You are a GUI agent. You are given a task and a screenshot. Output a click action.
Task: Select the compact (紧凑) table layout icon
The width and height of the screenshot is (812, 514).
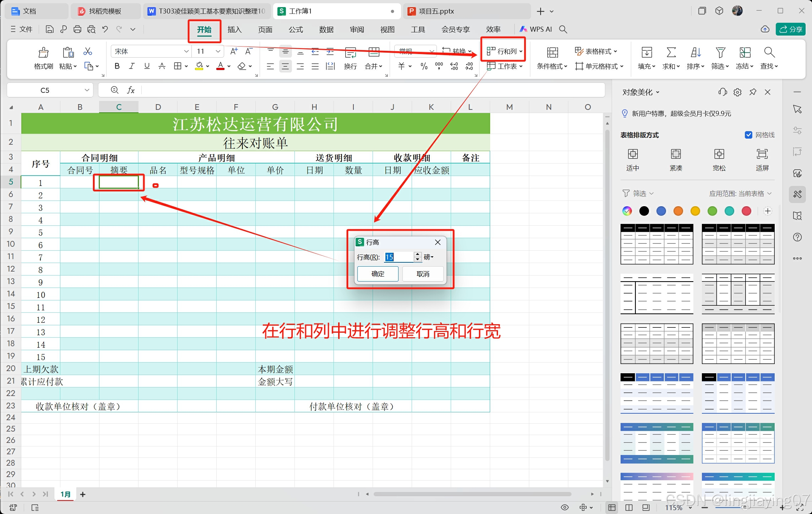tap(676, 154)
